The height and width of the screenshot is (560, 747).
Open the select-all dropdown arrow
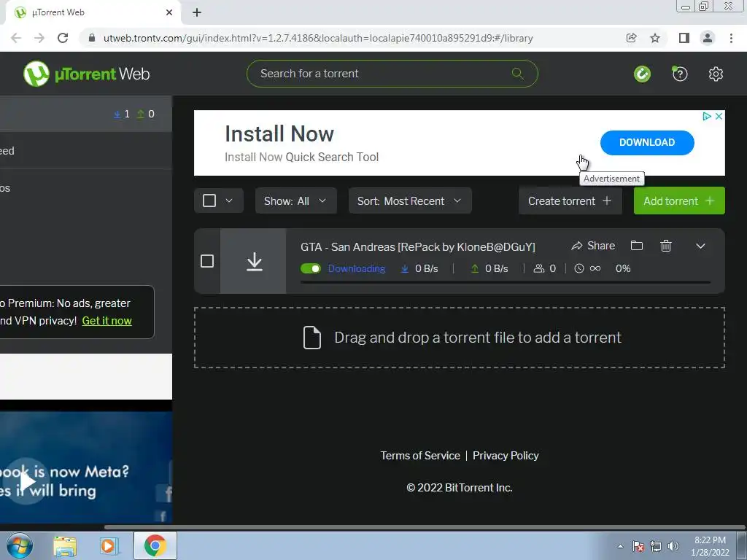(x=229, y=201)
